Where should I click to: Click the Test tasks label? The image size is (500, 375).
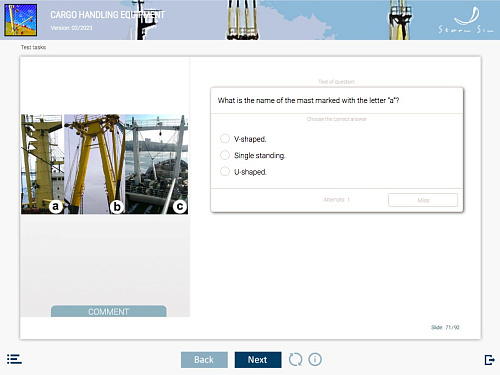pos(33,47)
